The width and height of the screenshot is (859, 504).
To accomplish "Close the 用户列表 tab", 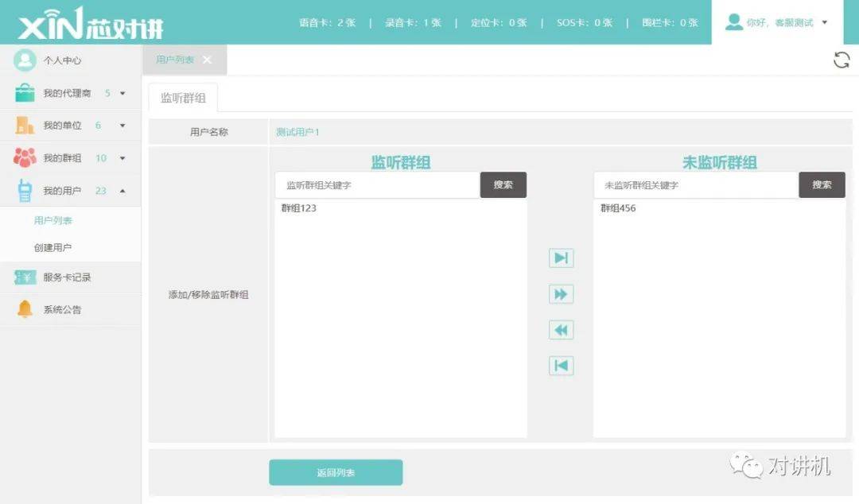I will coord(208,60).
